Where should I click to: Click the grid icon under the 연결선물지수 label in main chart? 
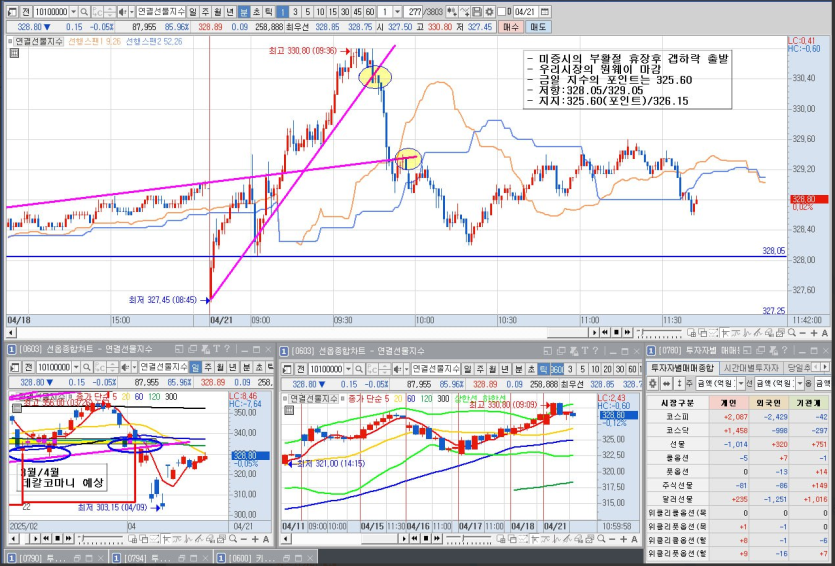tap(14, 52)
